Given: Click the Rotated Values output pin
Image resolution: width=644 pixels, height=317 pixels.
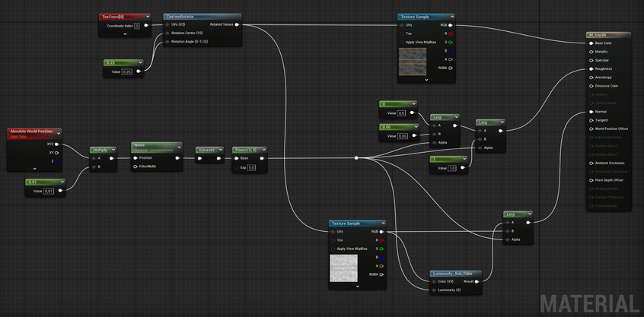Looking at the screenshot, I should pos(237,24).
